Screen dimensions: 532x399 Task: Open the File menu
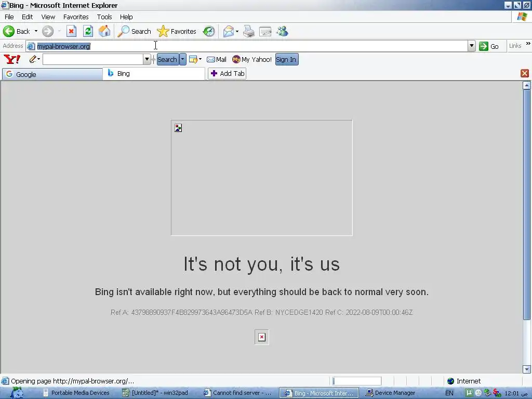[x=9, y=17]
